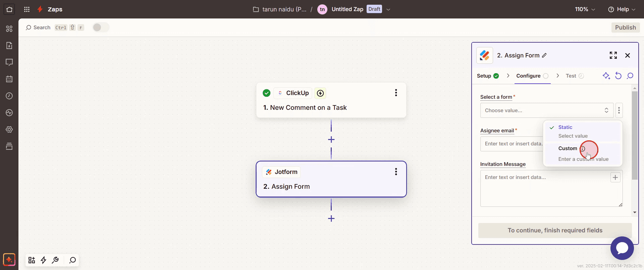Add step between ClickUp and Jotform
This screenshot has height=270, width=644.
(x=331, y=140)
